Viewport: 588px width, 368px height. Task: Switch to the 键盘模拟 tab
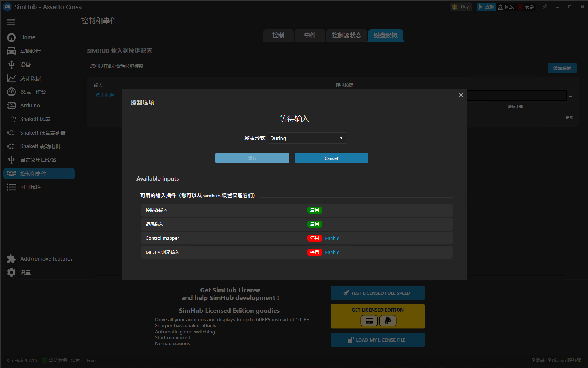coord(386,36)
